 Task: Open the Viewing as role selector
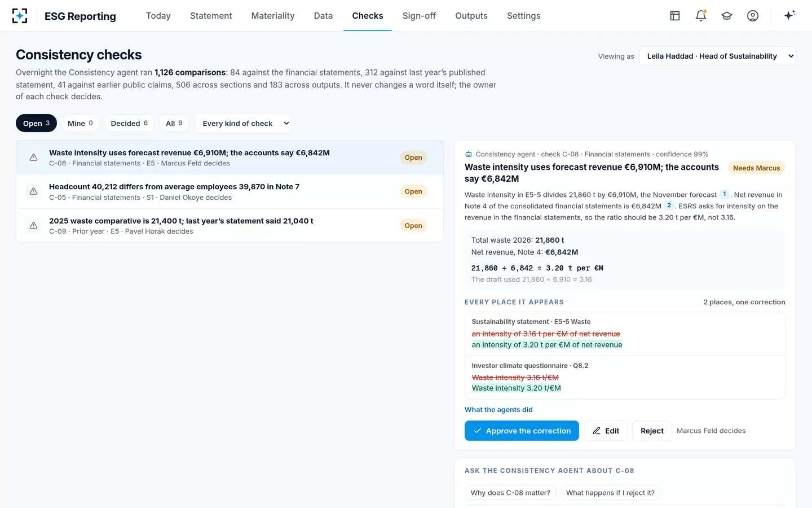[x=717, y=56]
